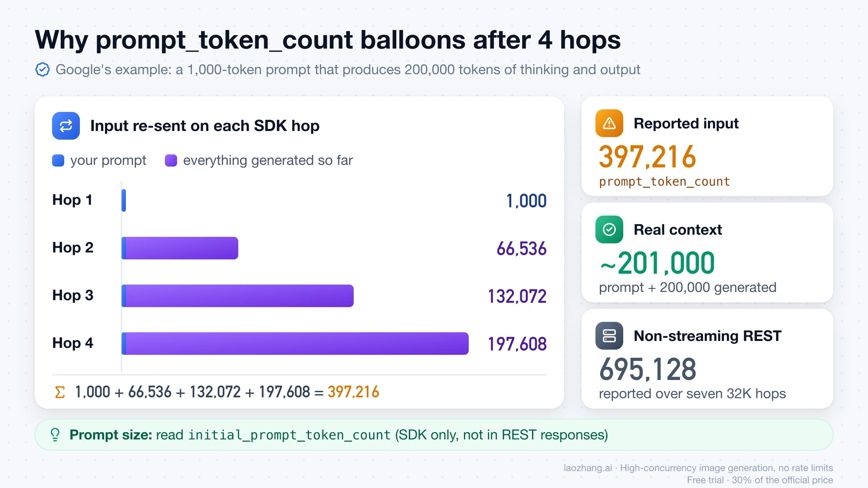
Task: Click the Hop 3 purple bar
Action: (240, 296)
